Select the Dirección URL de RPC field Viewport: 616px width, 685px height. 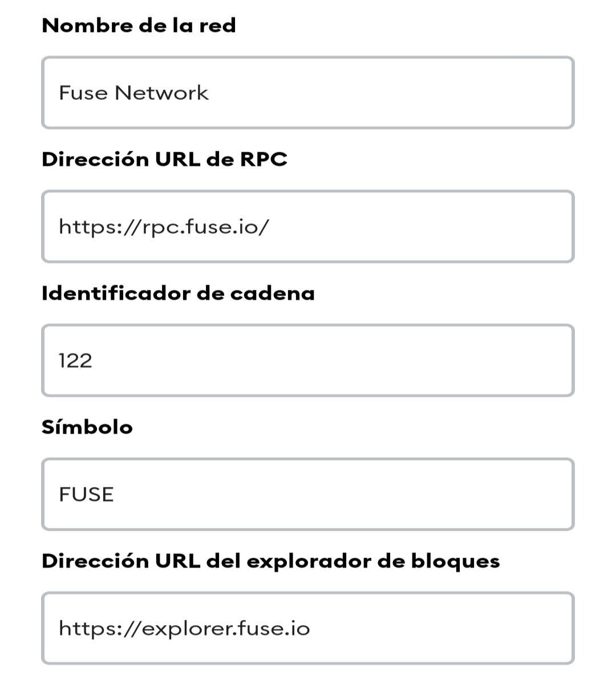[308, 227]
